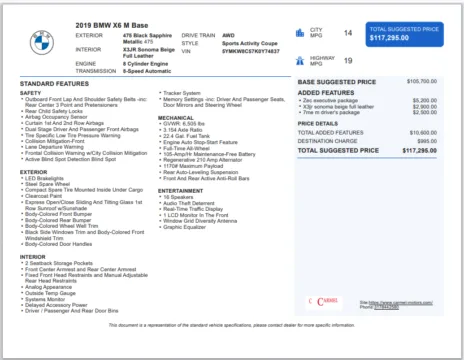The image size is (464, 360).
Task: Click the city MPG value 14
Action: click(348, 33)
